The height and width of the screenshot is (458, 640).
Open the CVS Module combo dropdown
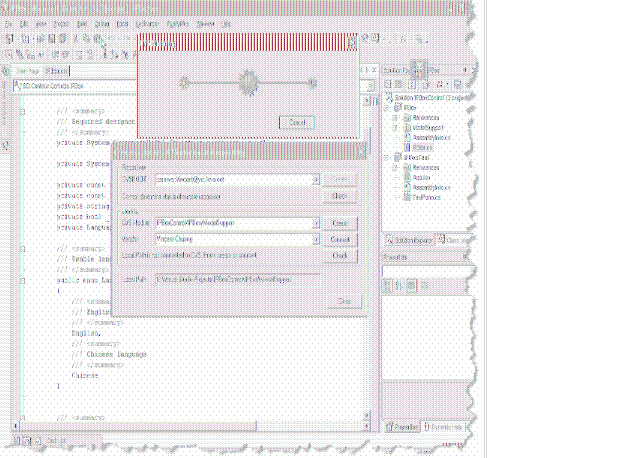tap(316, 223)
